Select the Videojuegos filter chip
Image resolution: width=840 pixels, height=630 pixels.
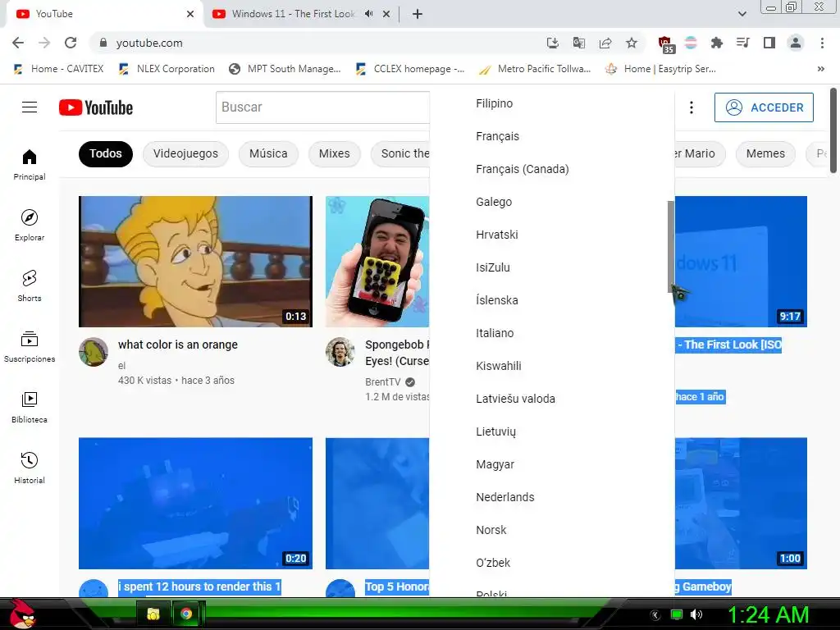click(185, 153)
